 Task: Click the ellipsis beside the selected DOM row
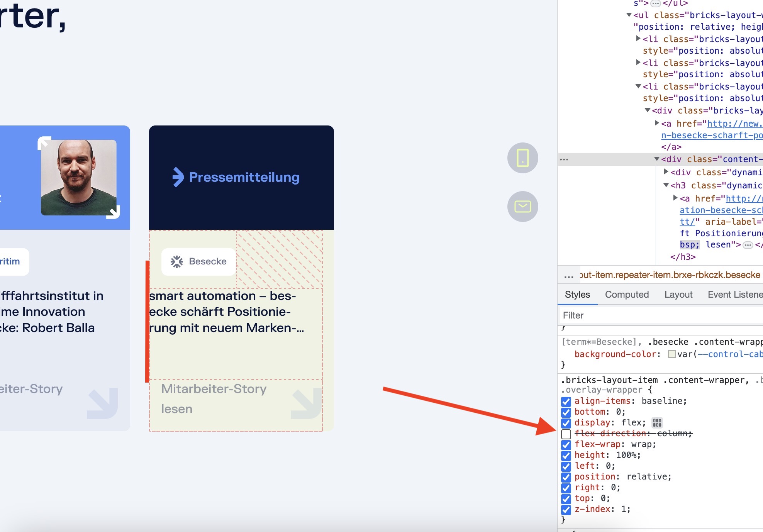(x=564, y=159)
